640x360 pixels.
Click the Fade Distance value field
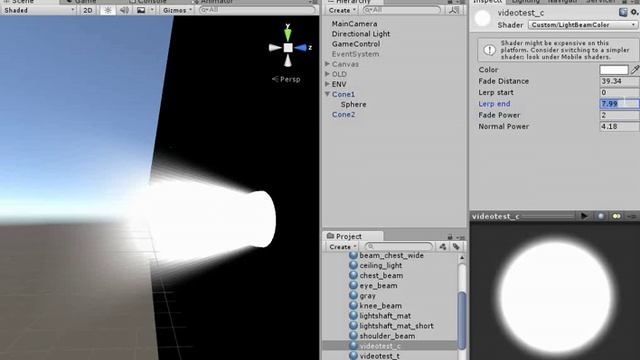(x=620, y=81)
